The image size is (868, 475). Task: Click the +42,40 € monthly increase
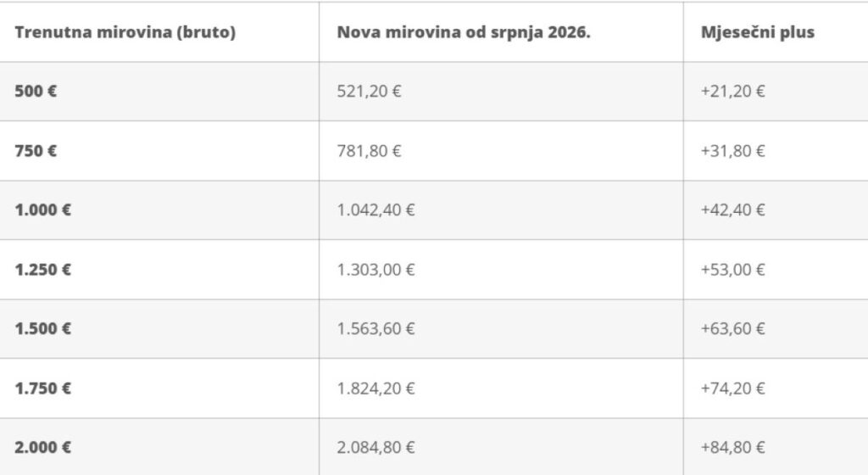pos(732,210)
